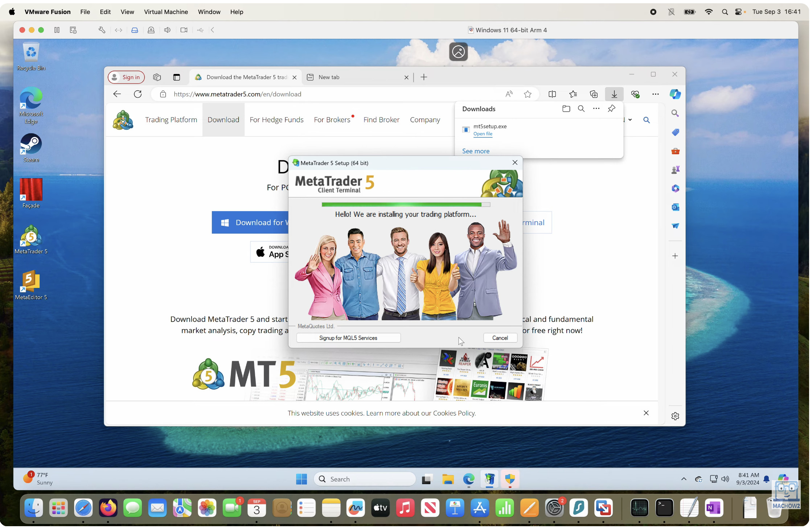Open VMware snapshots icon

coord(73,30)
